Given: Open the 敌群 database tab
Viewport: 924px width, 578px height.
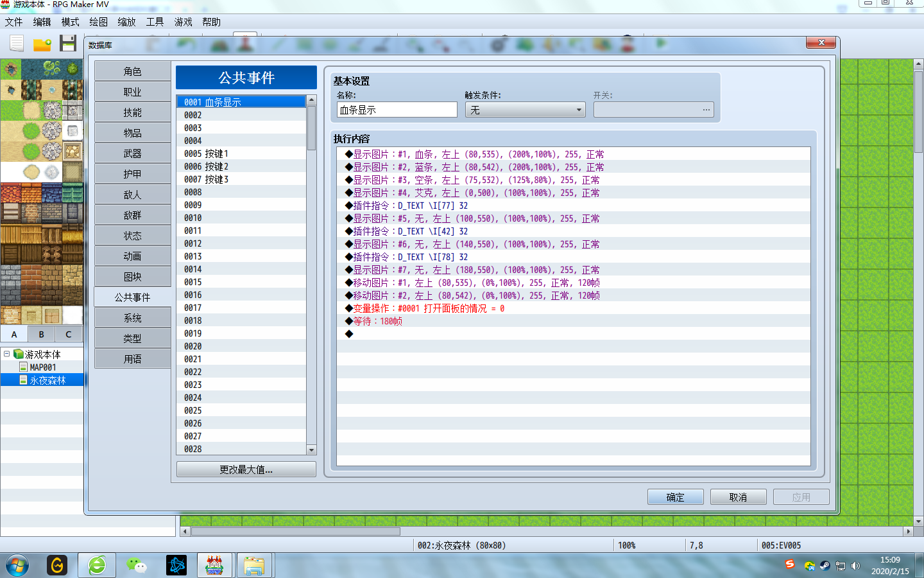Looking at the screenshot, I should (133, 215).
